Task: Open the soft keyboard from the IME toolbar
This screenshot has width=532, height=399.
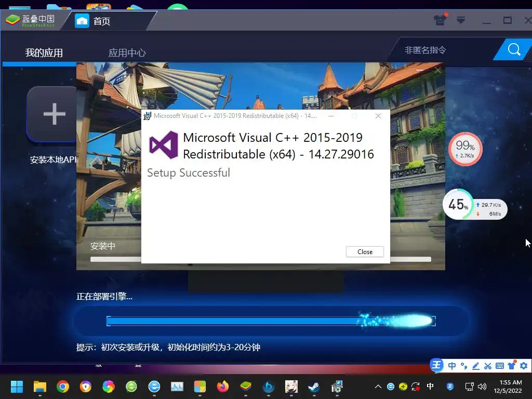Action: click(499, 366)
